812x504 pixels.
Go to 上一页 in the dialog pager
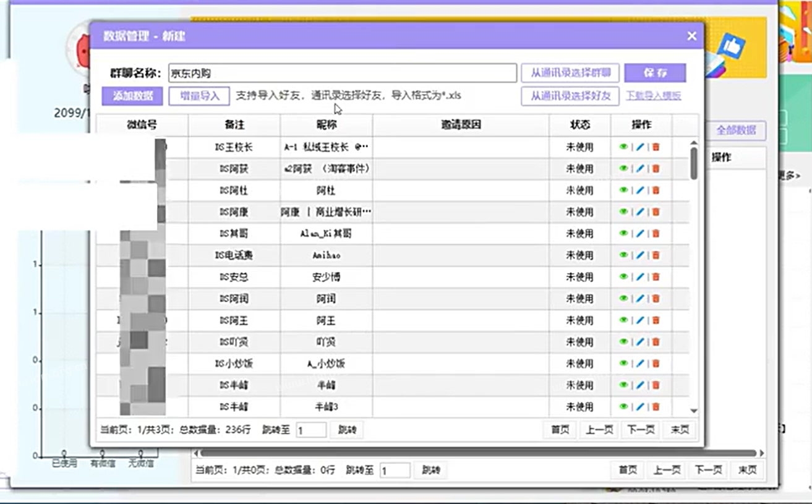(x=599, y=430)
